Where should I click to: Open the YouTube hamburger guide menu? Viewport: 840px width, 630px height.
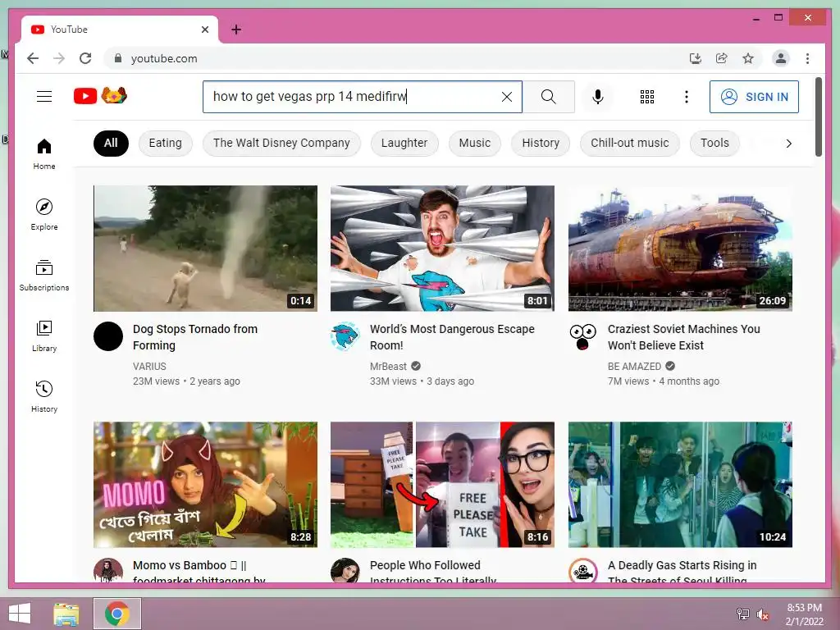coord(44,97)
